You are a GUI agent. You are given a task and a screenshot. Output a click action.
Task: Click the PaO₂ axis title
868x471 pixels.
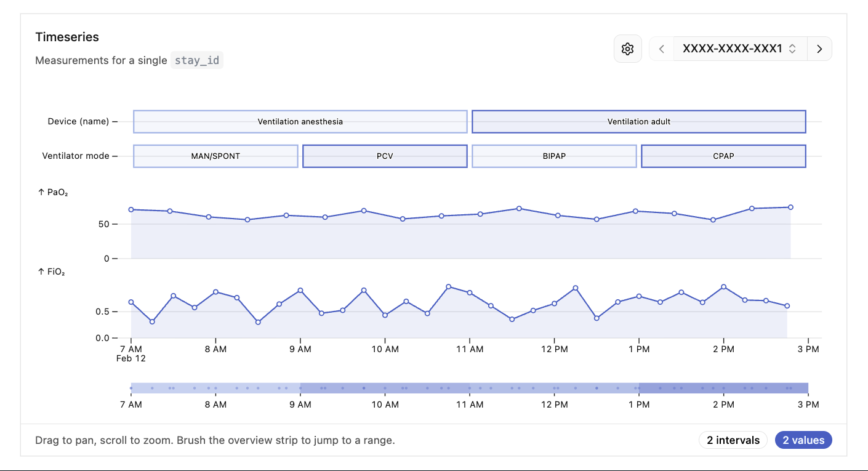pos(53,193)
